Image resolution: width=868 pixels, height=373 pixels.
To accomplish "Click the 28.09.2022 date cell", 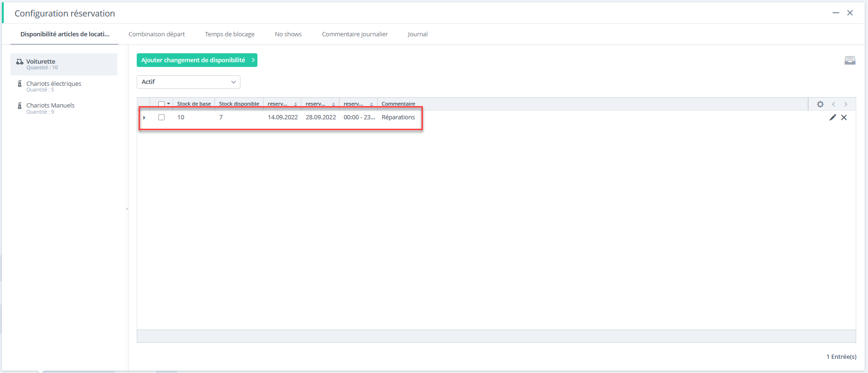I will (x=321, y=117).
